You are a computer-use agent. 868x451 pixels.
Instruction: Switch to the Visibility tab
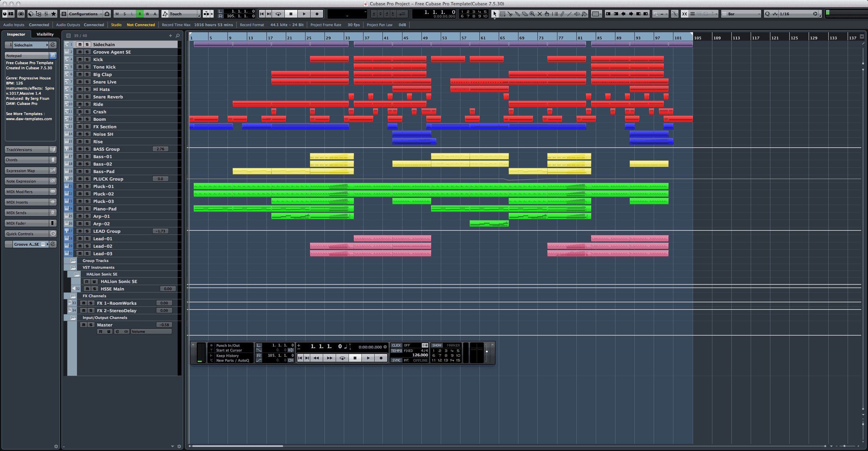coord(45,34)
